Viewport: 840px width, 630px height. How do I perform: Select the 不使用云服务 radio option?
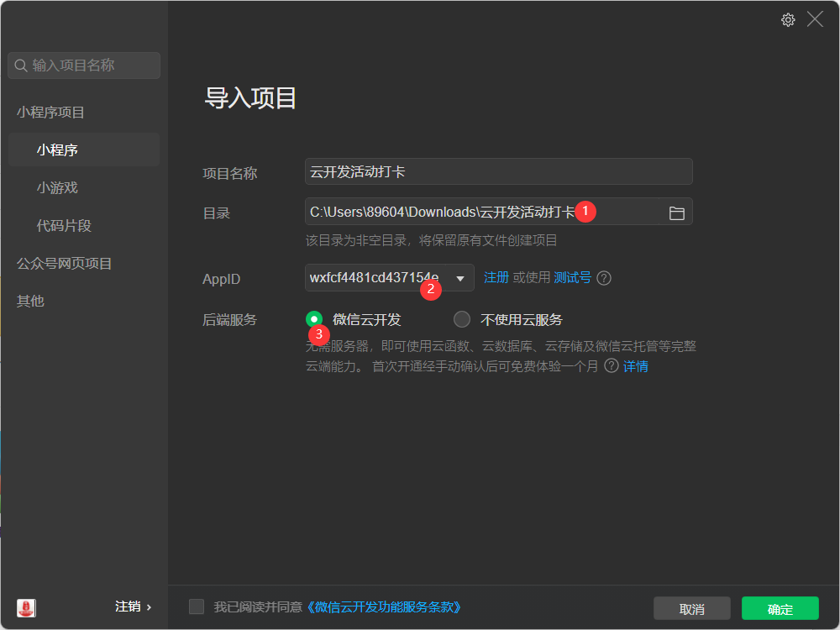(462, 319)
